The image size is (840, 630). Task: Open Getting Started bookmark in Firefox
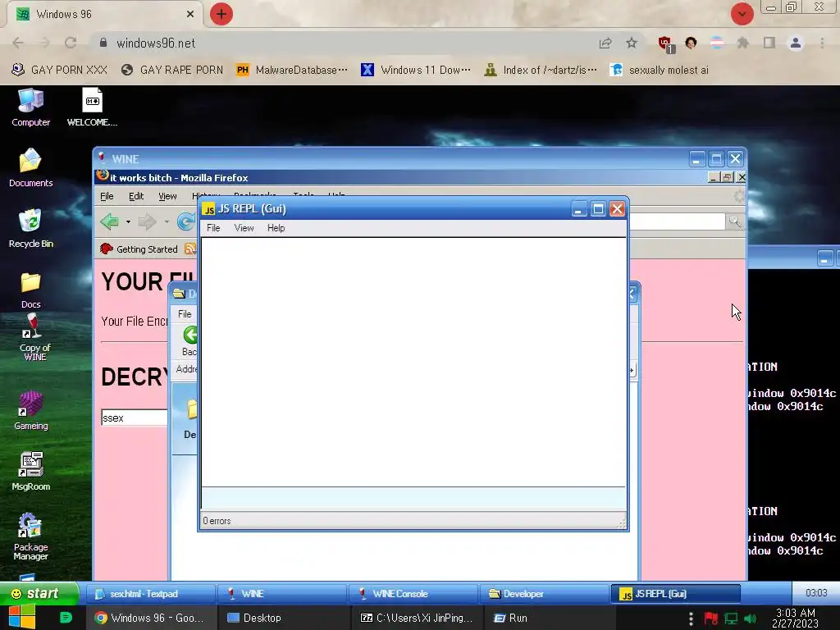[x=139, y=249]
